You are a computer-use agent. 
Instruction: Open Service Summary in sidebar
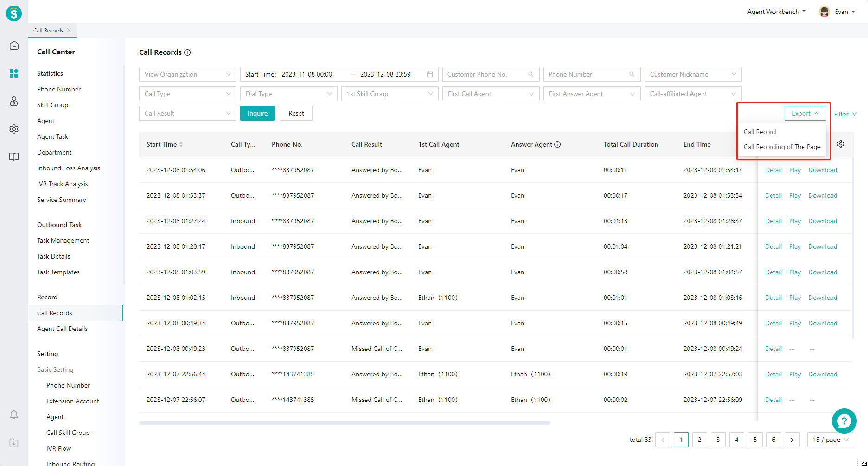[x=62, y=200]
